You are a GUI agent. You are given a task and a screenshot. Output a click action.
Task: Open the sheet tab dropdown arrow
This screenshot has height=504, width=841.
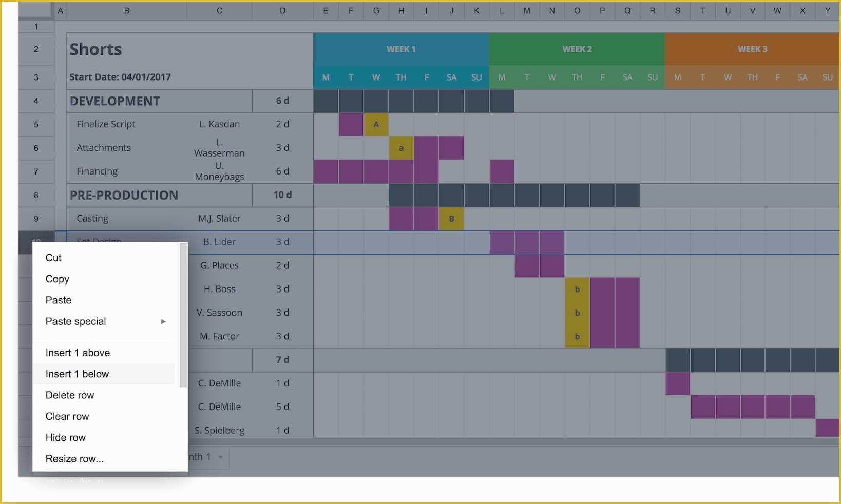(x=221, y=457)
